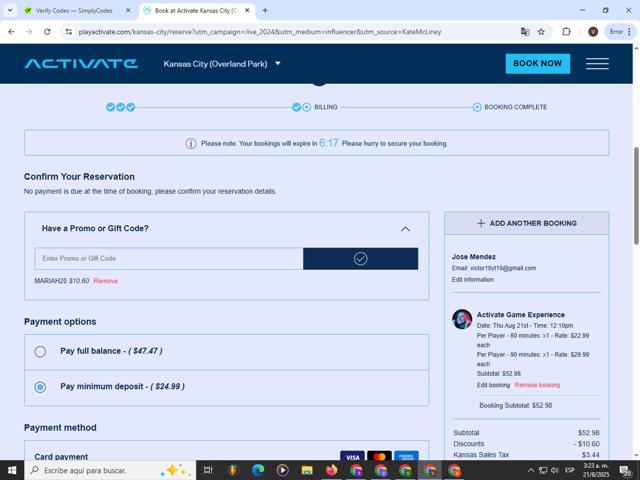640x480 pixels.
Task: Click Add Another Booking
Action: pos(527,223)
